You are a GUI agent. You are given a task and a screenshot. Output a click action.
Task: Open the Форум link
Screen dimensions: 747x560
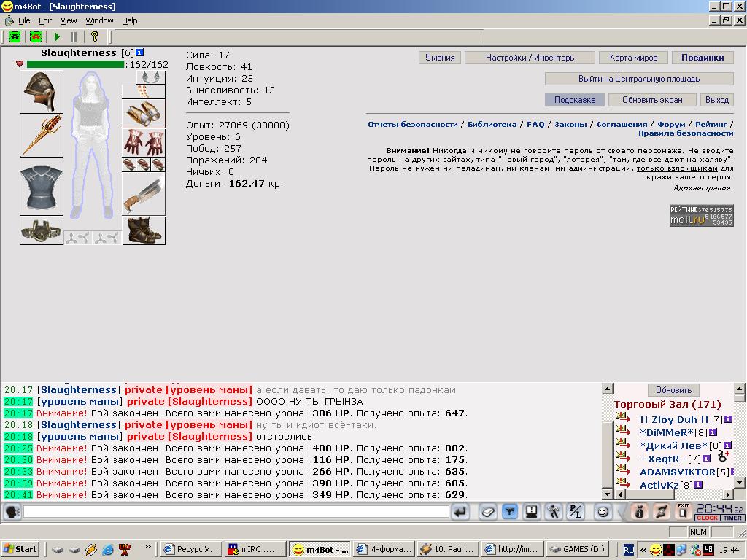tap(671, 124)
